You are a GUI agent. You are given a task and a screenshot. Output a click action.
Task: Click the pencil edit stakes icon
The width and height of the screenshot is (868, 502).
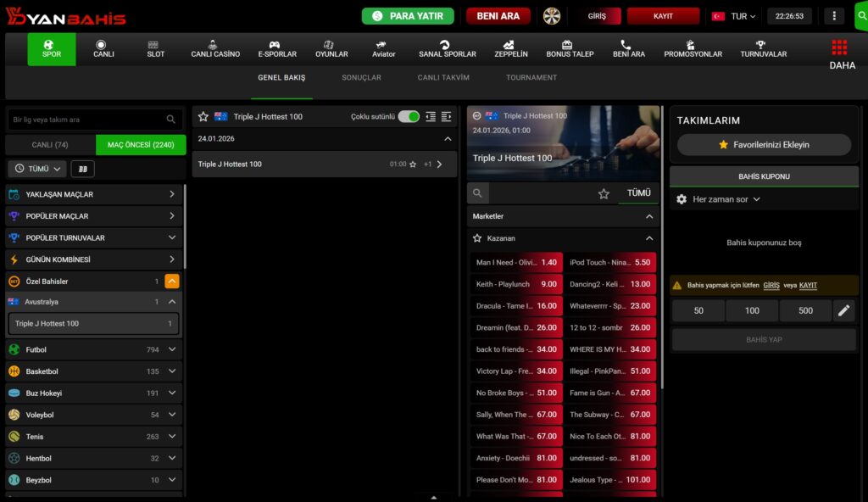coord(843,310)
